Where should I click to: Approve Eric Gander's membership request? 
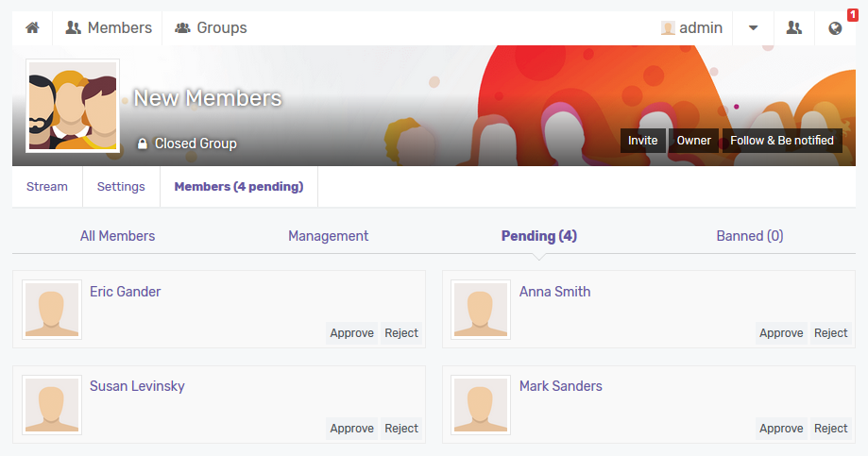tap(351, 333)
